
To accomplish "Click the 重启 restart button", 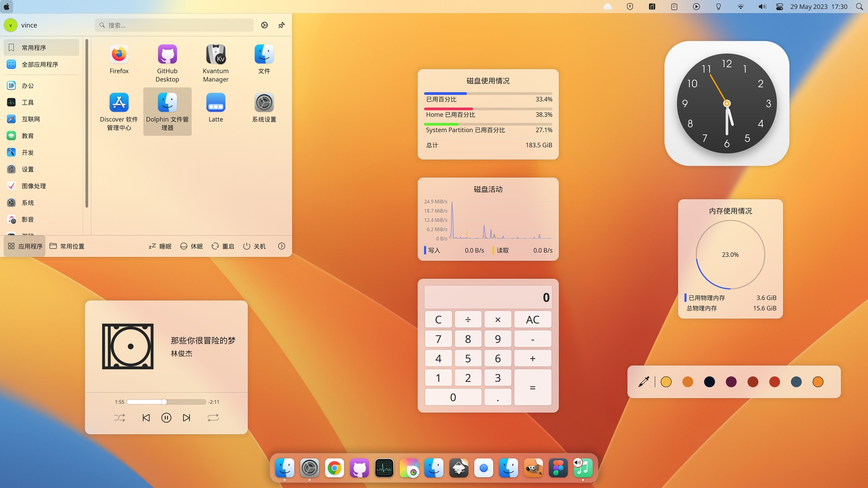I will 223,246.
